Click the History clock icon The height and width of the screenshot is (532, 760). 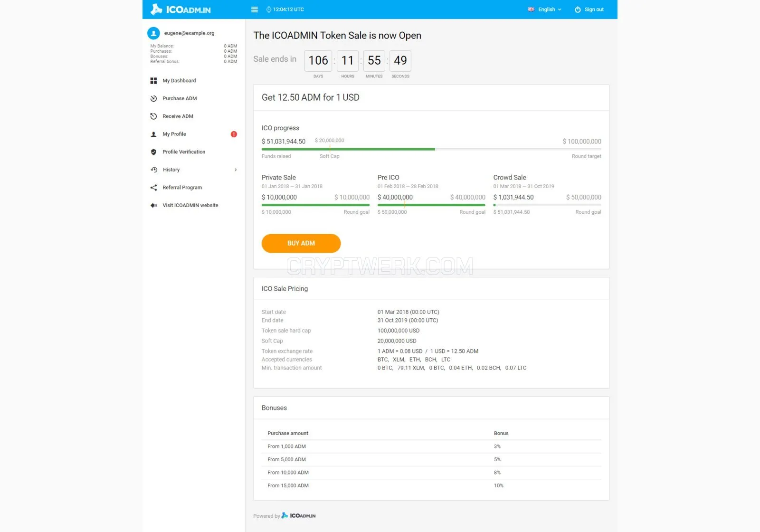(153, 170)
